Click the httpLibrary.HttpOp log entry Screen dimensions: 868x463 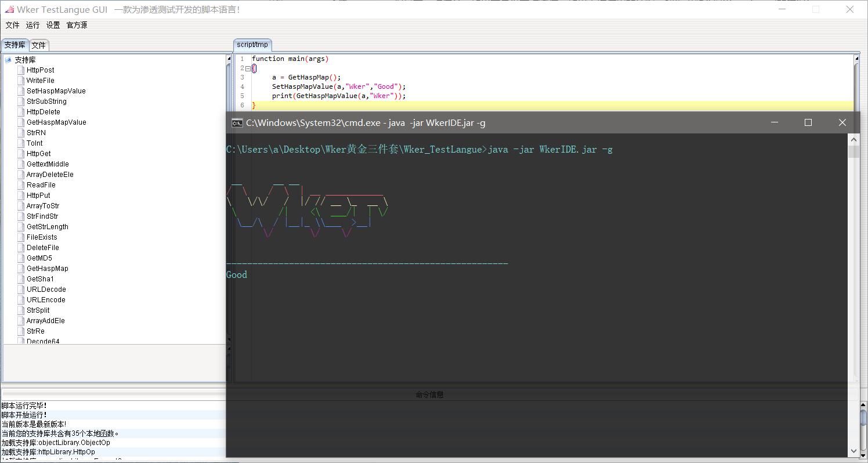click(48, 452)
